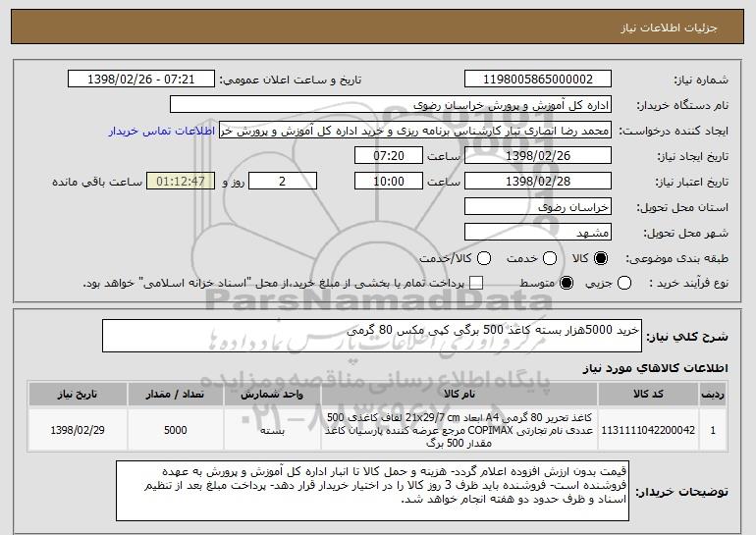The image size is (756, 535).
Task: Click the creation time field 07:20
Action: [389, 156]
